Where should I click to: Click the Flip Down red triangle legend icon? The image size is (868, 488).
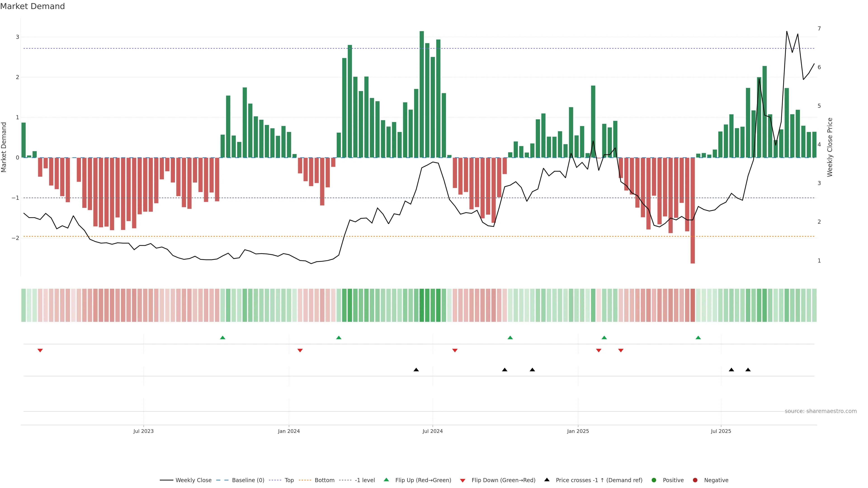coord(462,480)
